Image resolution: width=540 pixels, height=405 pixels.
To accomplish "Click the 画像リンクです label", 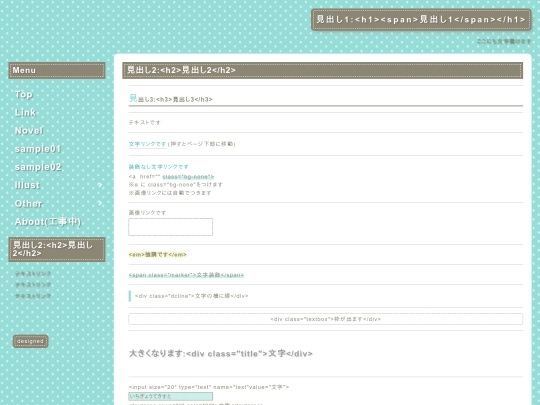I will 147,212.
